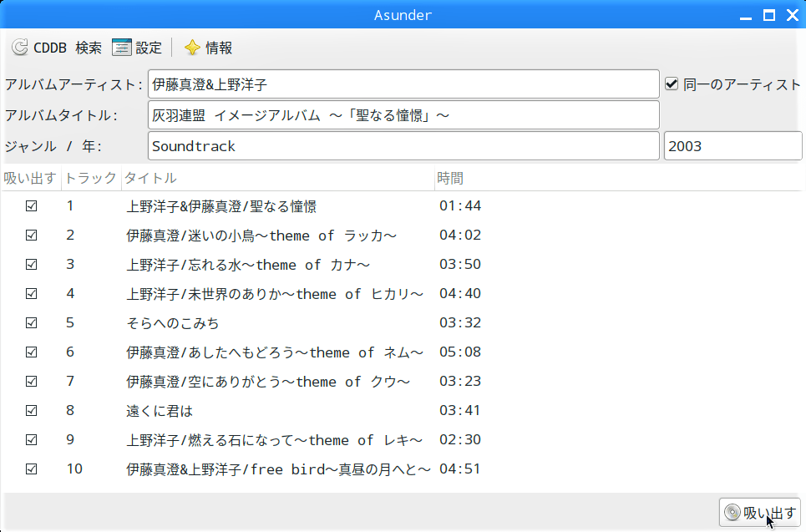Uncheck rip checkbox for track 10

tap(32, 469)
